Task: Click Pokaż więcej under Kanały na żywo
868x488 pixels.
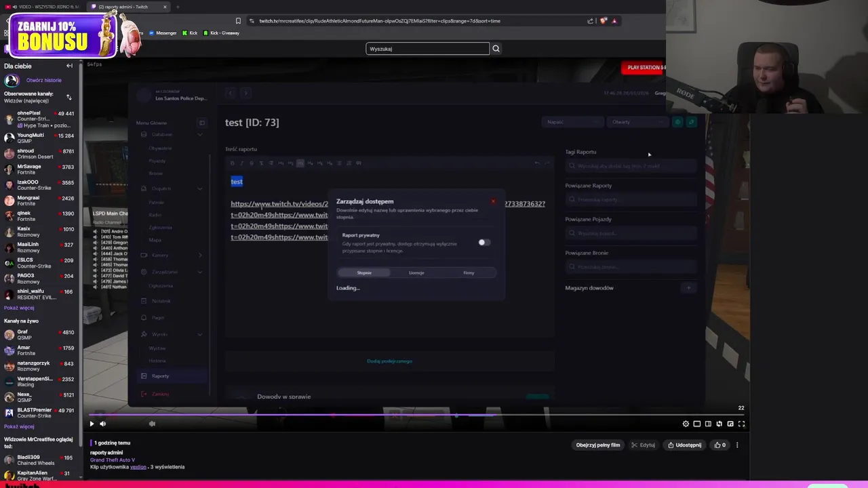Action: tap(19, 427)
